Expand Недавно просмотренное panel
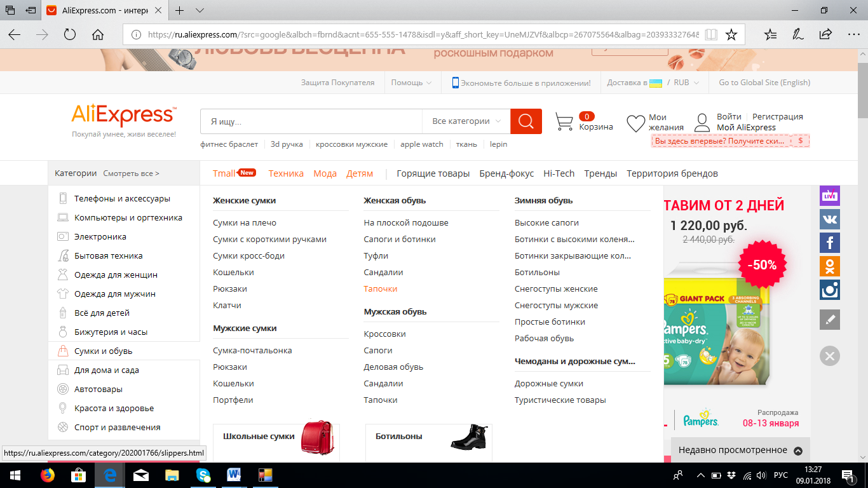 (x=740, y=450)
